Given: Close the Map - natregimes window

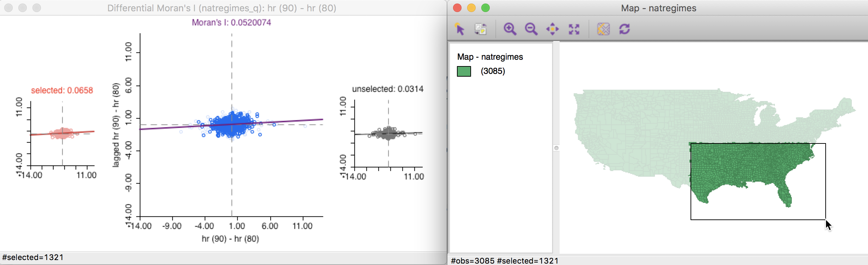Looking at the screenshot, I should click(457, 8).
